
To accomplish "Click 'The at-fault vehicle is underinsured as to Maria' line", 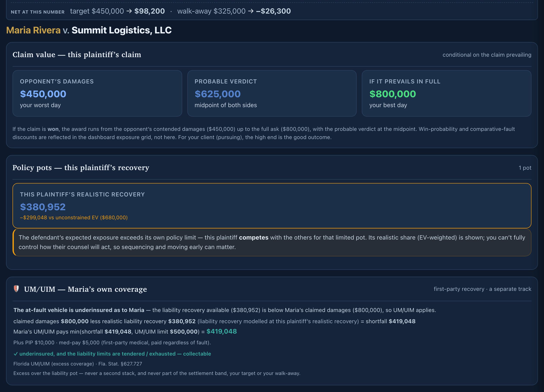I will 225,310.
